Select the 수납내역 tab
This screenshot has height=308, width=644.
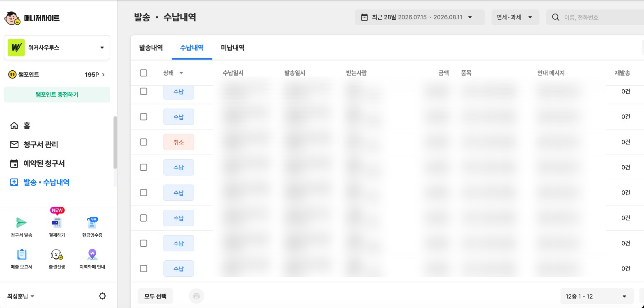[192, 48]
